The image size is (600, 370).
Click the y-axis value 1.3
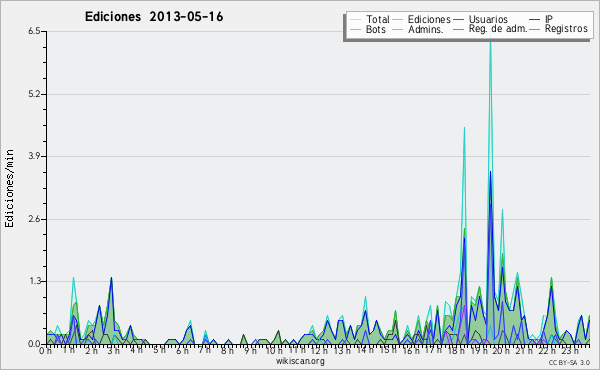tap(34, 281)
